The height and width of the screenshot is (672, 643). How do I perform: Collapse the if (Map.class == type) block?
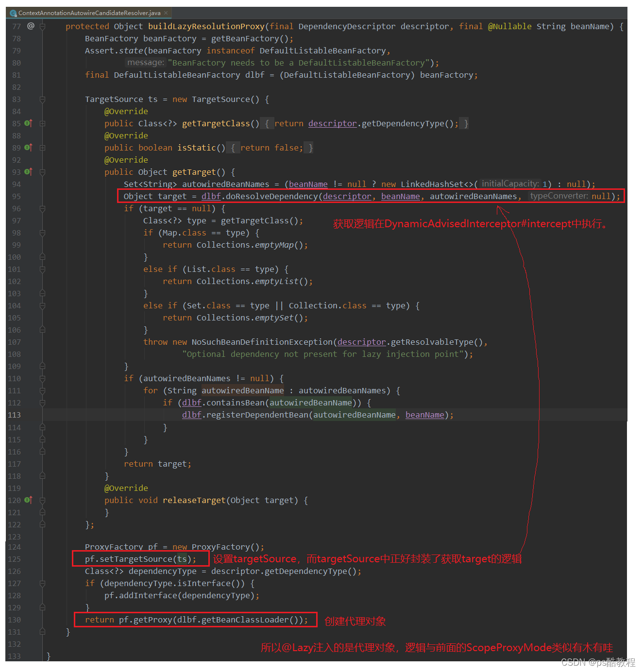[42, 233]
